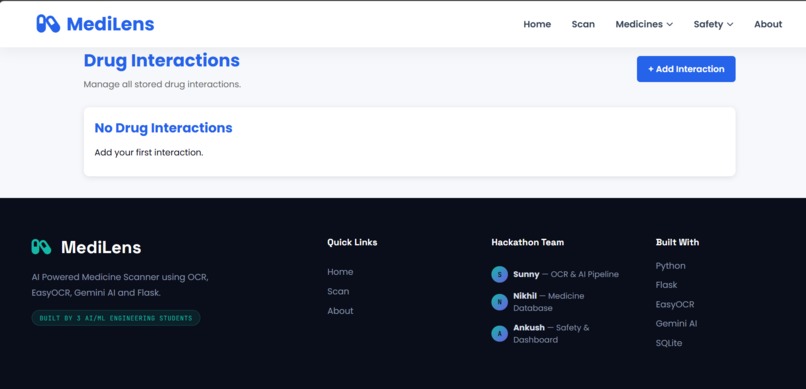
Task: Click 'Flask' in Built With list
Action: point(666,285)
